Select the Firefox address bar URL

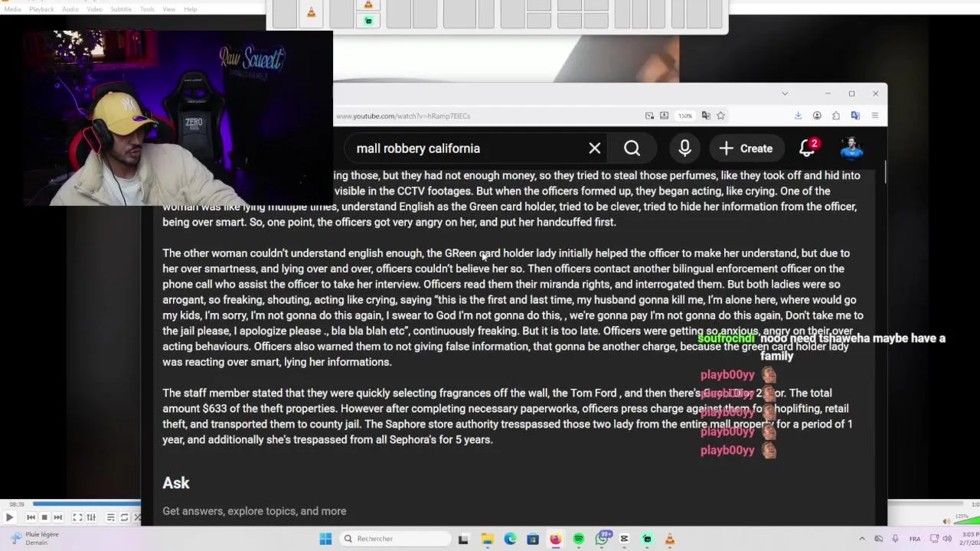coord(403,116)
